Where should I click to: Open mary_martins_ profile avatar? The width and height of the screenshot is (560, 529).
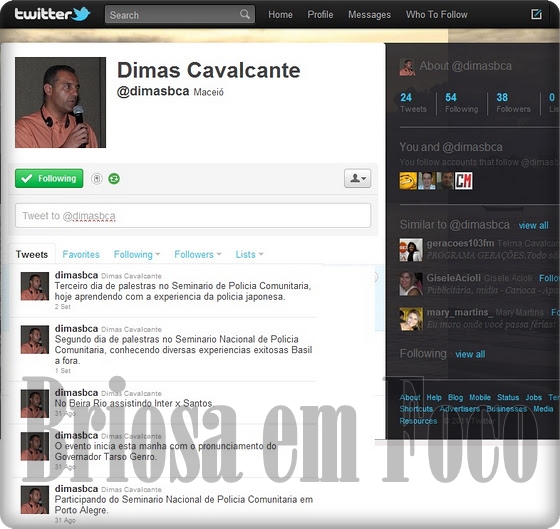(411, 319)
